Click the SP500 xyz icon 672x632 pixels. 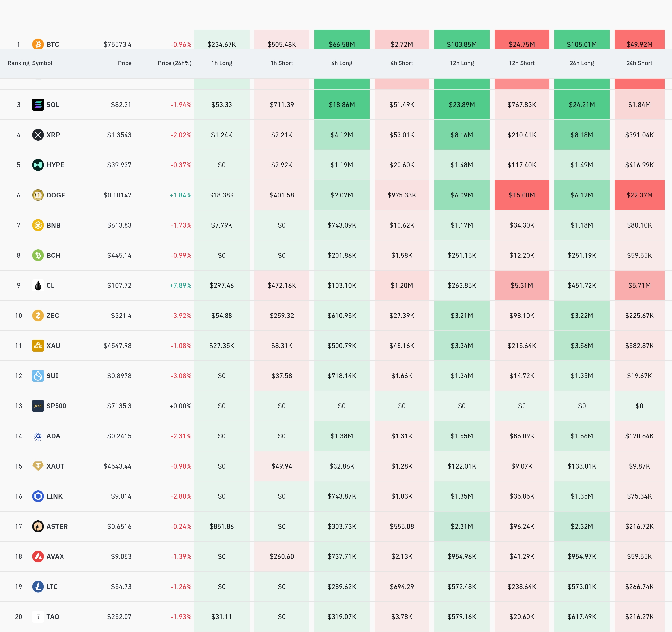click(x=38, y=406)
